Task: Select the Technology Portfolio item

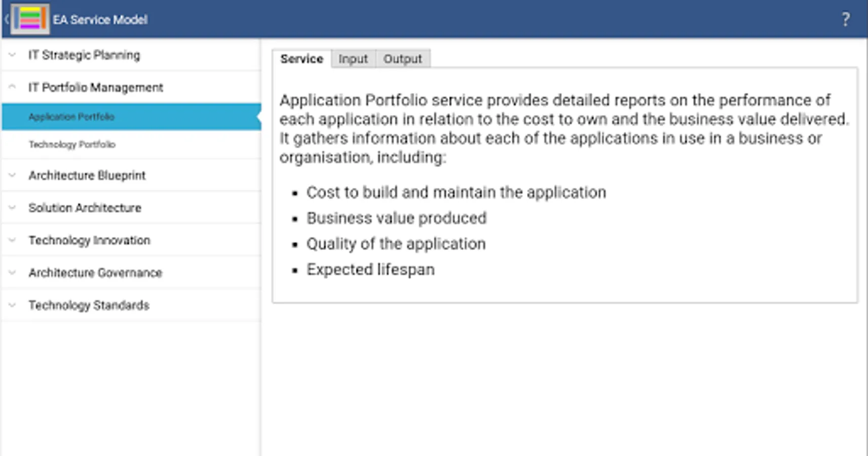Action: [x=72, y=144]
